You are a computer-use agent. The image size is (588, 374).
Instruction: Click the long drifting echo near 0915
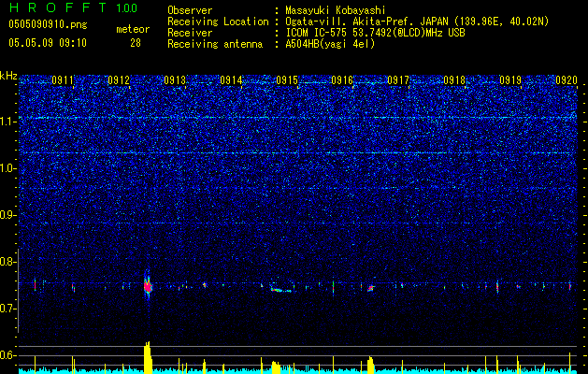point(280,290)
